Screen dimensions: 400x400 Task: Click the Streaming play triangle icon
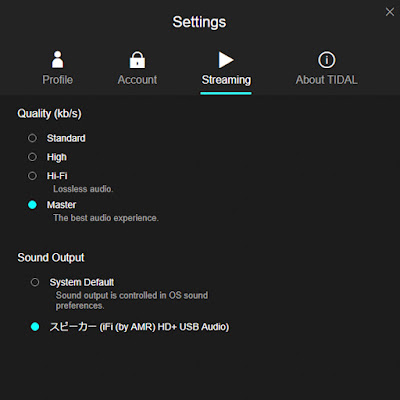(x=226, y=60)
